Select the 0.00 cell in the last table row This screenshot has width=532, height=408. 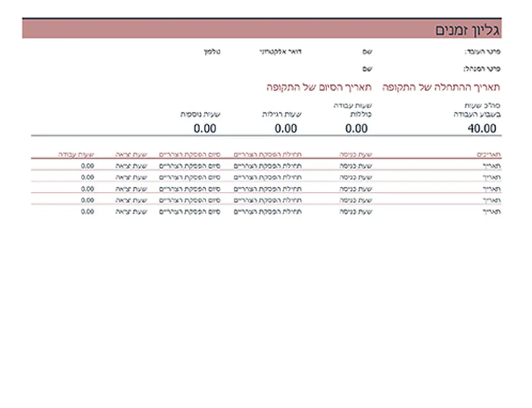(87, 212)
